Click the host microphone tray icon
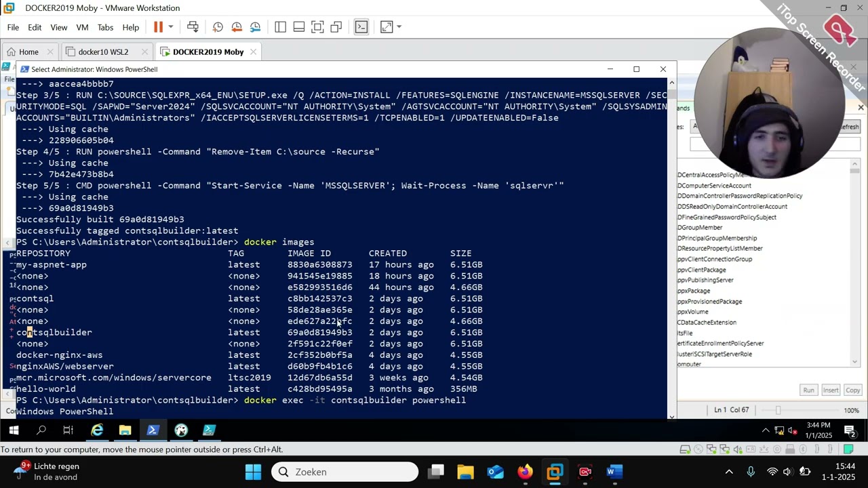 (x=751, y=472)
